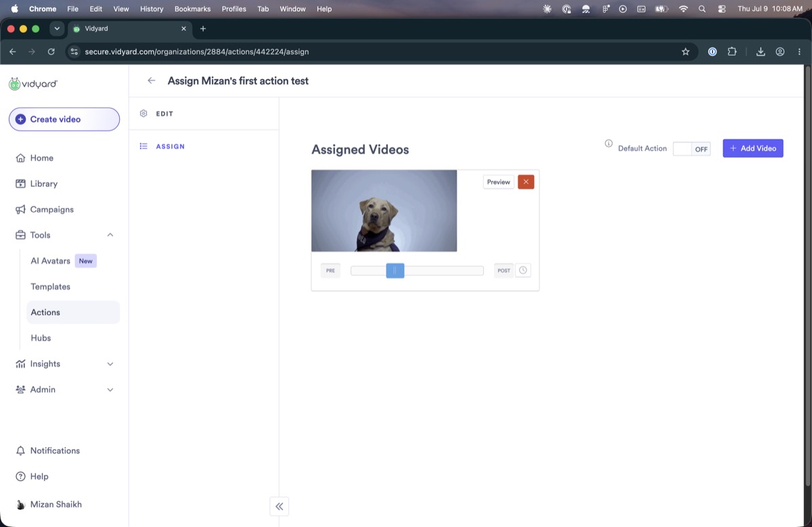Click the 1Password extension icon
The width and height of the screenshot is (812, 527).
click(712, 51)
